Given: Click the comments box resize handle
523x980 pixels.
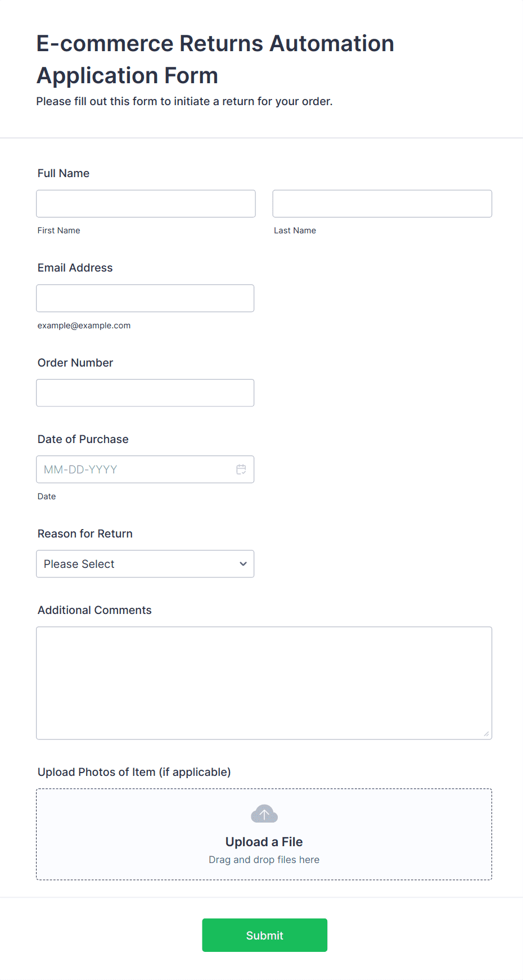Looking at the screenshot, I should coord(486,733).
